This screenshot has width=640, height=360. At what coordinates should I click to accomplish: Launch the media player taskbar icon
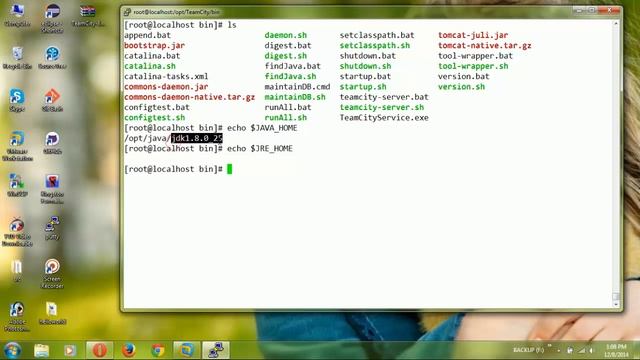click(70, 350)
